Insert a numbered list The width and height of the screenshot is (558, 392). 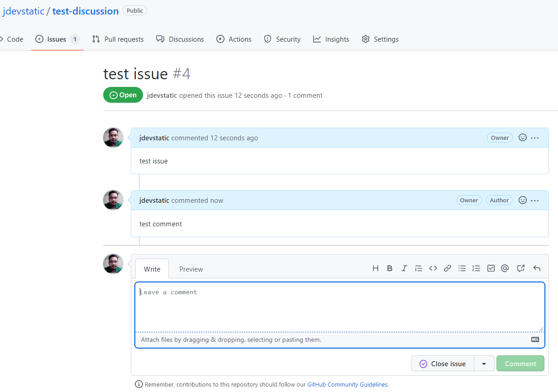coord(476,268)
